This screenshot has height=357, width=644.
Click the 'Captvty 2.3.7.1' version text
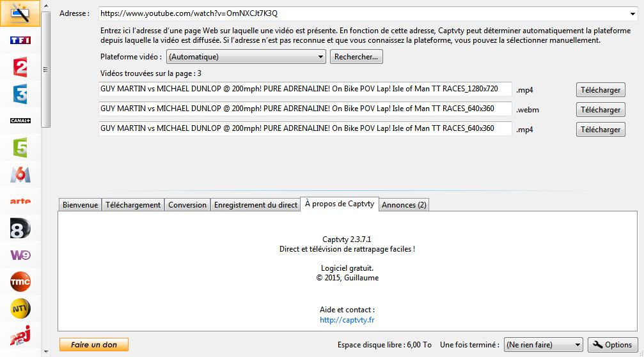click(x=347, y=239)
